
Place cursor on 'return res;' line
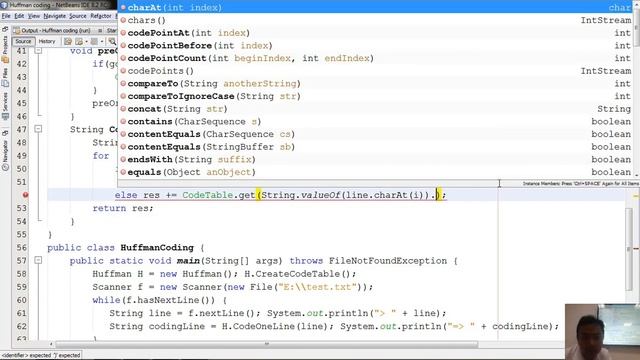(123, 208)
